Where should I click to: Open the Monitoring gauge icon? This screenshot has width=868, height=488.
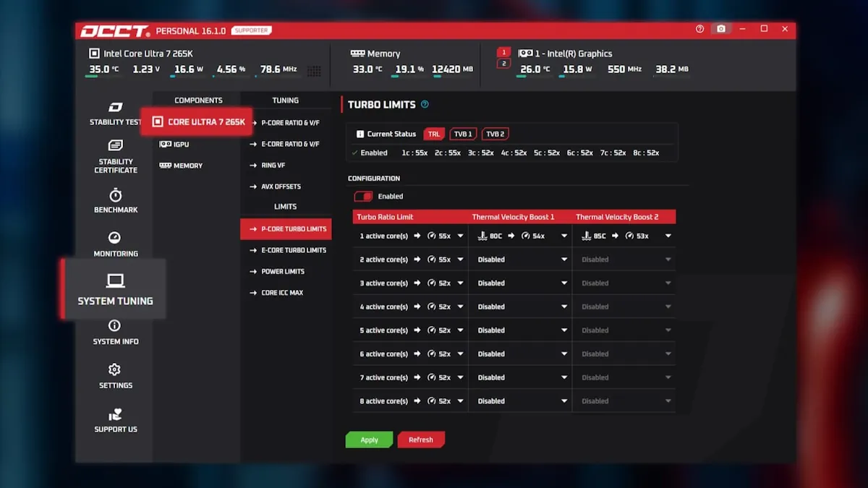tap(114, 239)
